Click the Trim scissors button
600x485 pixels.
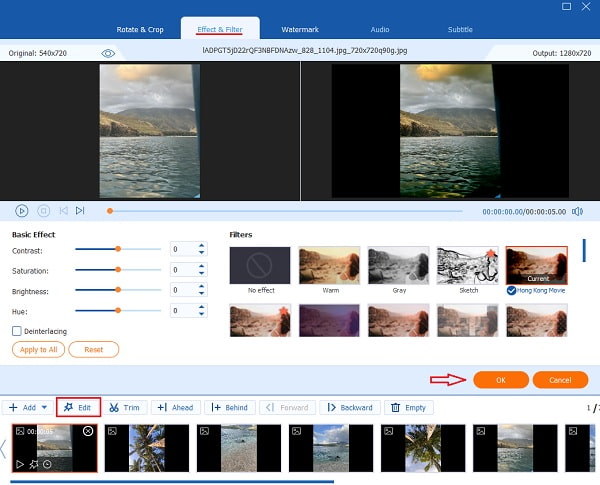tap(124, 407)
